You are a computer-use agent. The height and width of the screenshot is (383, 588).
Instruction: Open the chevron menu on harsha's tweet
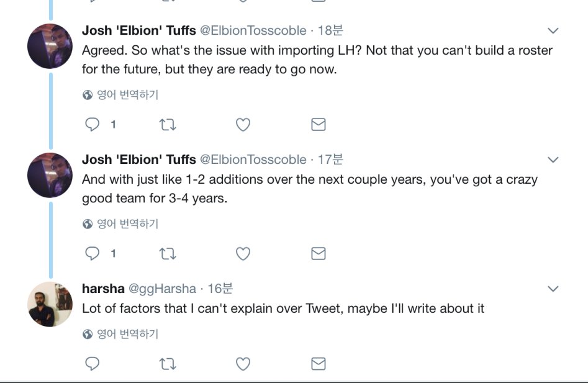tap(553, 289)
